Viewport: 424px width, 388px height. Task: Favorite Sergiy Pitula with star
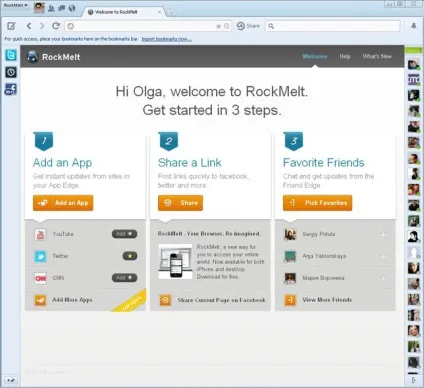[383, 234]
